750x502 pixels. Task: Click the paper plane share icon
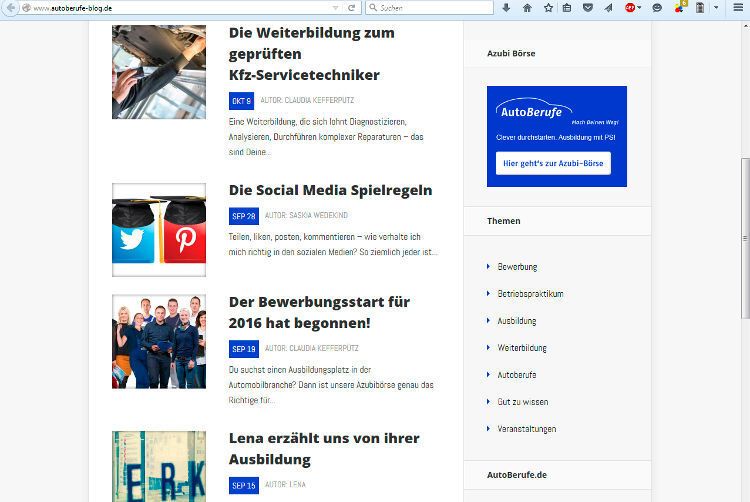pos(608,8)
